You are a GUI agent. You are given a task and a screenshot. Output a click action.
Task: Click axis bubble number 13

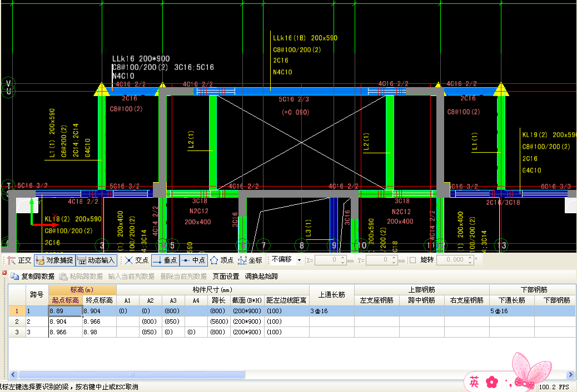tap(502, 245)
